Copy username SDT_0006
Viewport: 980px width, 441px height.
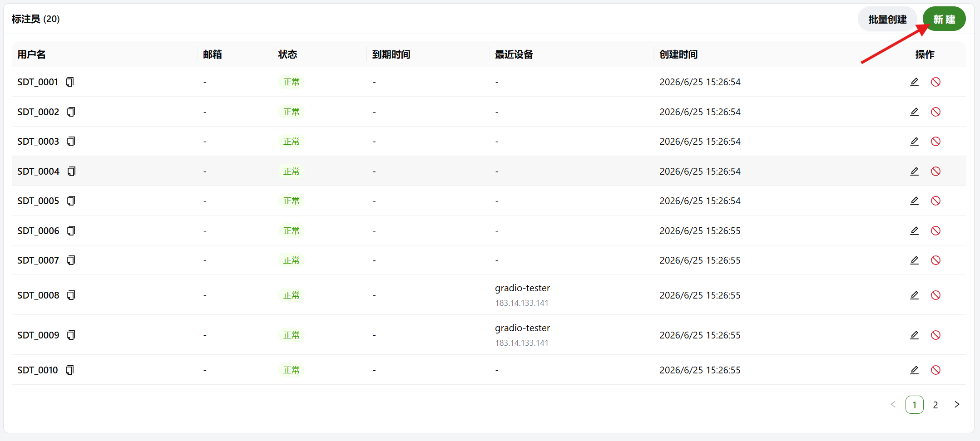71,231
